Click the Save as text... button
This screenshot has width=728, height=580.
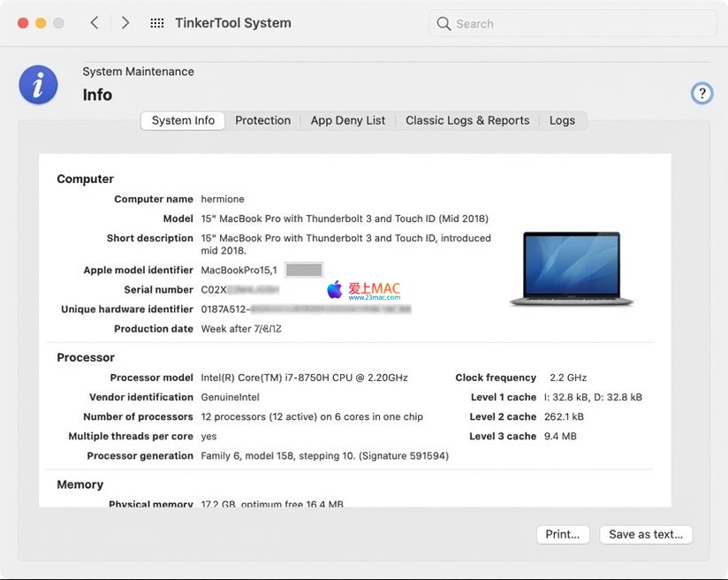tap(646, 534)
